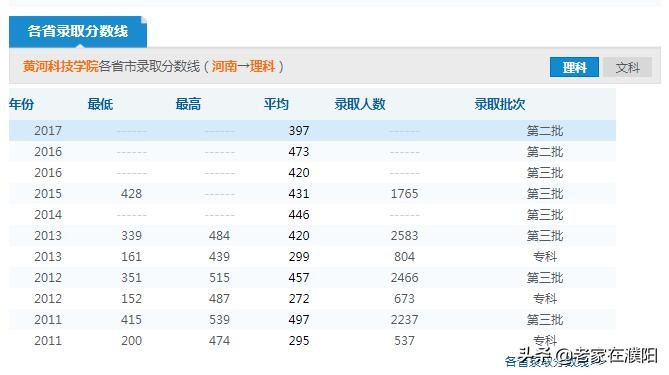Click average score 457 for 2012
This screenshot has width=669, height=375.
pos(299,278)
